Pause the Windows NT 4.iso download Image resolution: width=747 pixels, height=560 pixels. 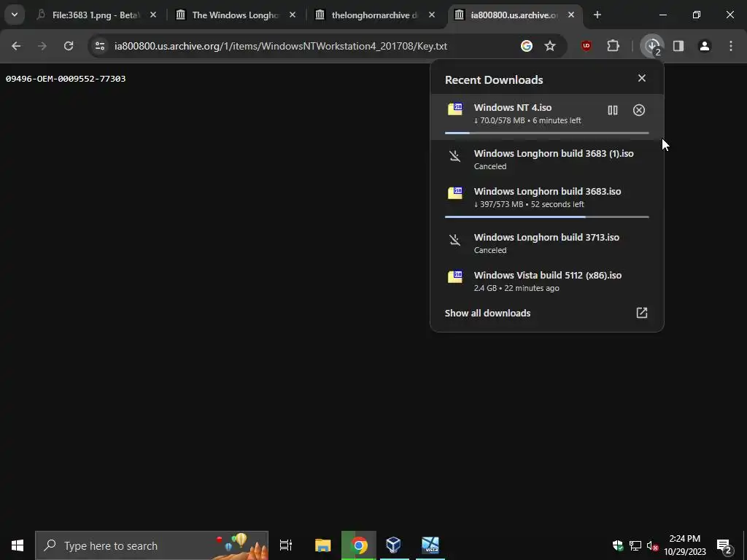point(613,111)
